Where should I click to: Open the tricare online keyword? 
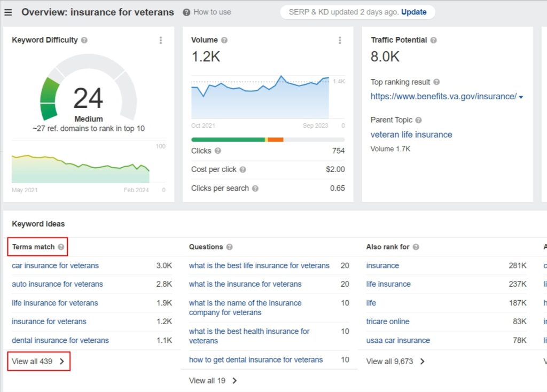pyautogui.click(x=388, y=322)
